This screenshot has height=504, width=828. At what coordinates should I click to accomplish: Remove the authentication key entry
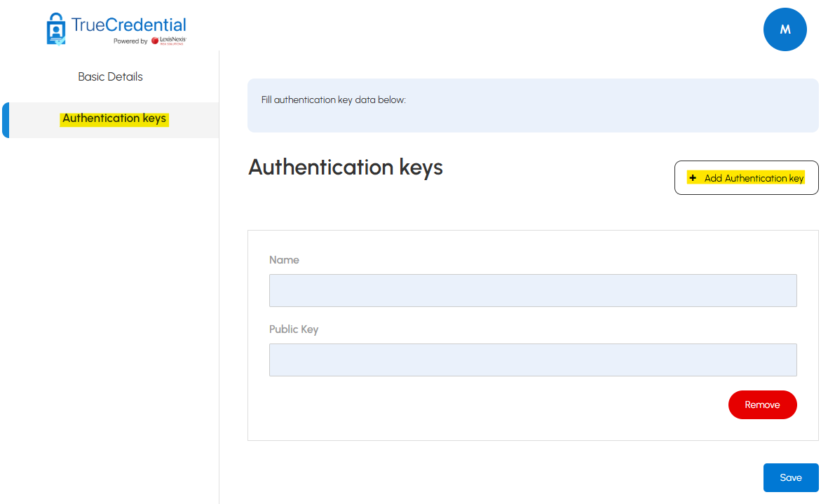point(762,405)
